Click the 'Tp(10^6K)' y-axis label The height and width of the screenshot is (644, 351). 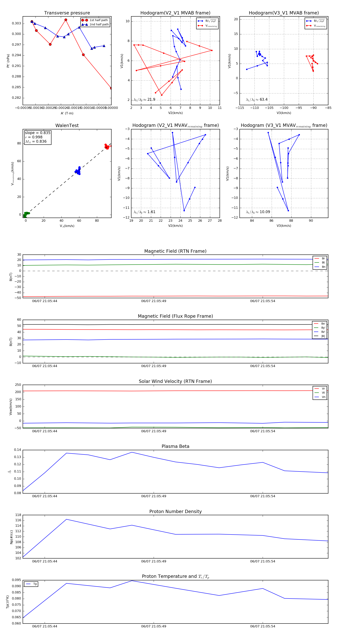coord(8,602)
